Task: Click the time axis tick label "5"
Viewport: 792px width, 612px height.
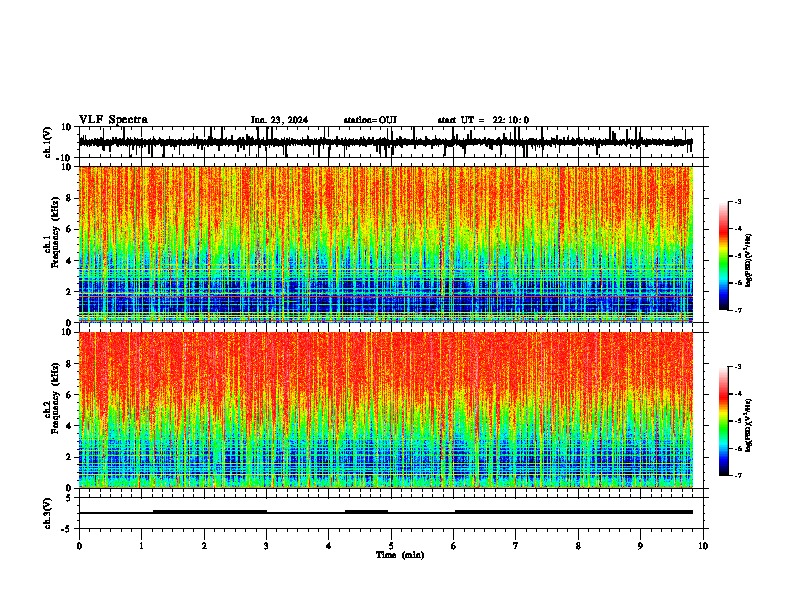Action: pyautogui.click(x=391, y=546)
